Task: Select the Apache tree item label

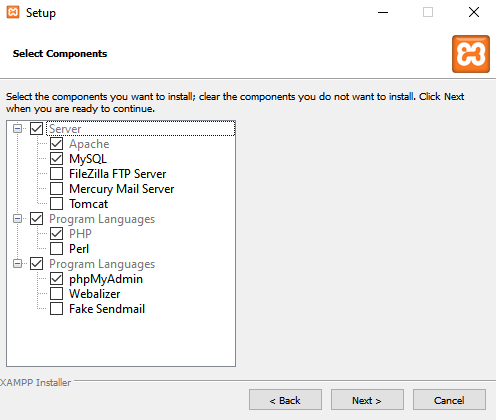Action: click(x=89, y=144)
